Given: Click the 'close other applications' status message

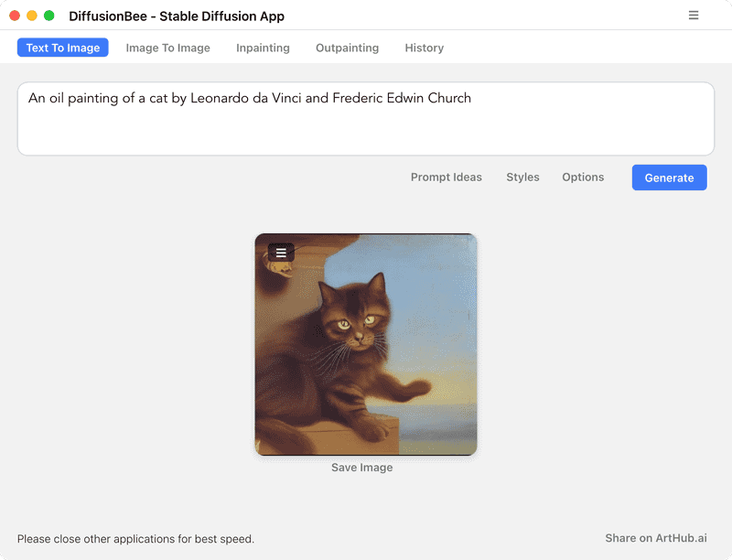Looking at the screenshot, I should [135, 539].
